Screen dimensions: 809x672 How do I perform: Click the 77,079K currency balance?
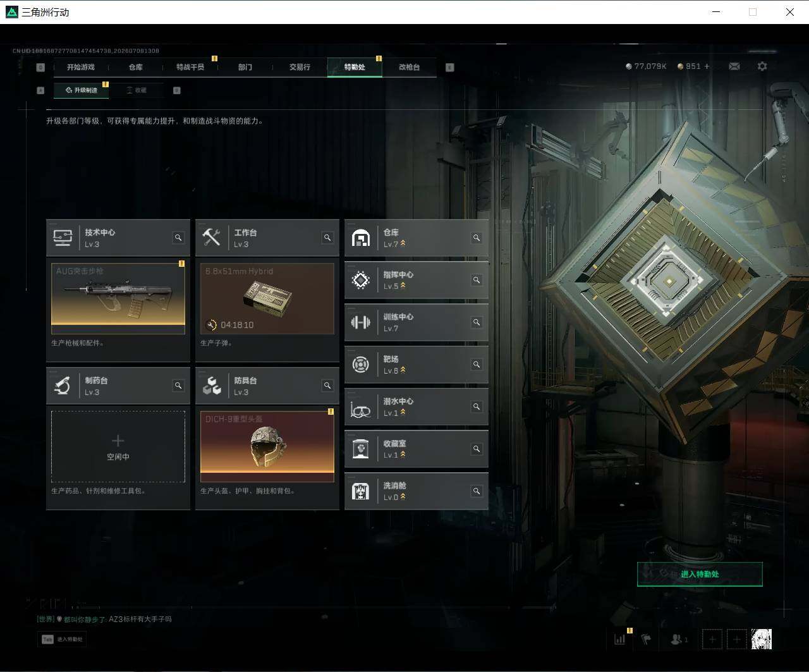(646, 66)
